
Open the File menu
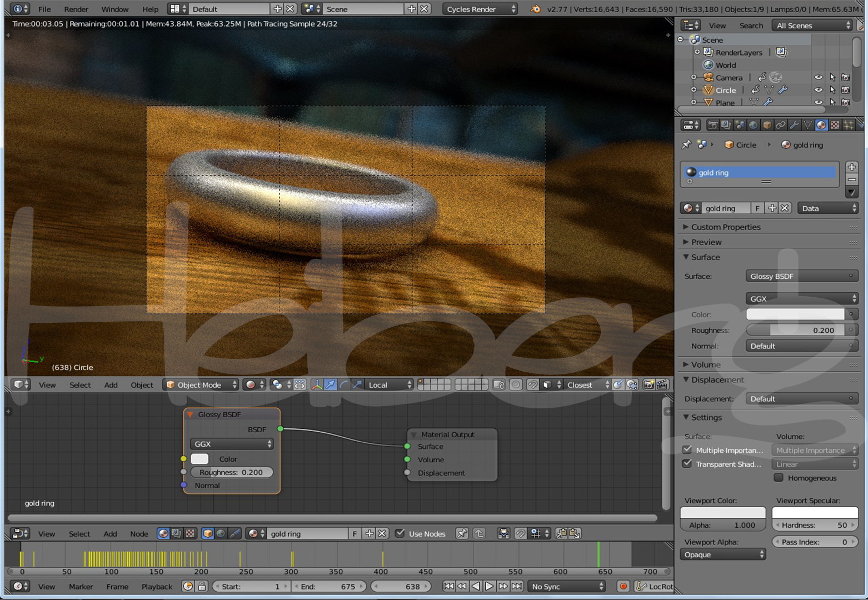tap(44, 9)
